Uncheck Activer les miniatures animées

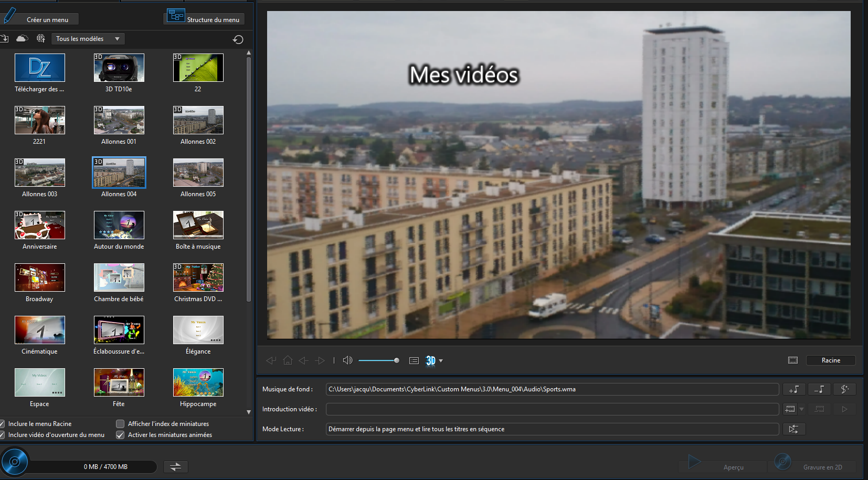click(x=120, y=435)
